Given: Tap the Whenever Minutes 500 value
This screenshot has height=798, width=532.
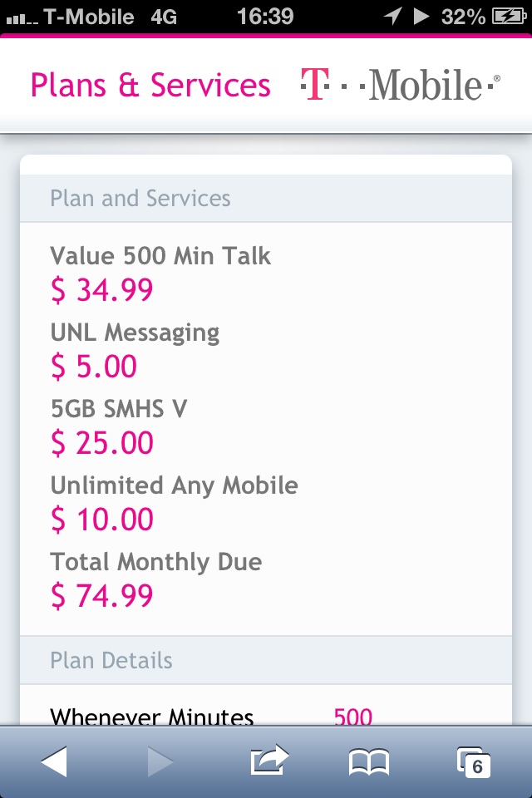Looking at the screenshot, I should tap(352, 716).
